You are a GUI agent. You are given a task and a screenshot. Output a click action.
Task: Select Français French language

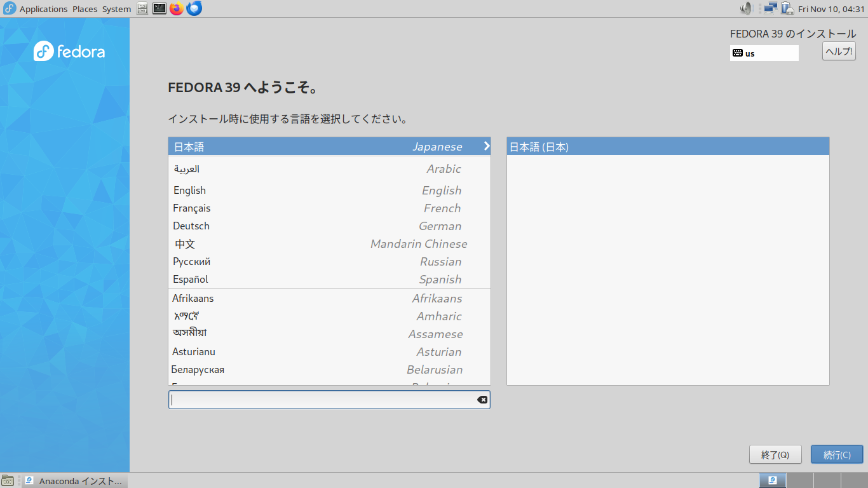329,208
